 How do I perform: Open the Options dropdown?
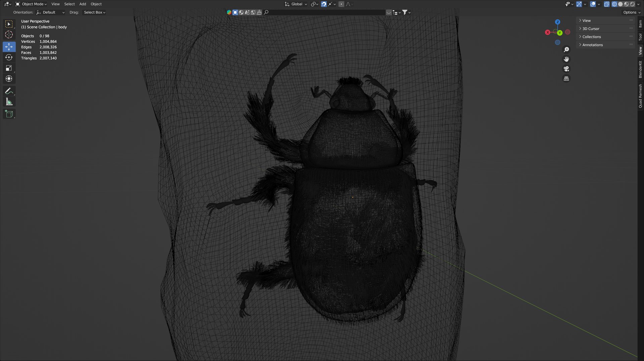[x=632, y=12]
